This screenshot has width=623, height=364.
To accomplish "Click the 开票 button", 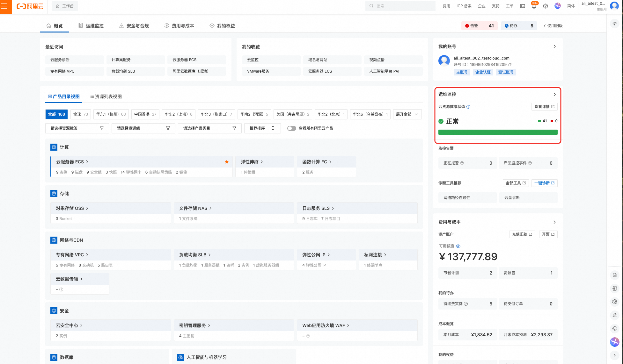I will [x=548, y=234].
